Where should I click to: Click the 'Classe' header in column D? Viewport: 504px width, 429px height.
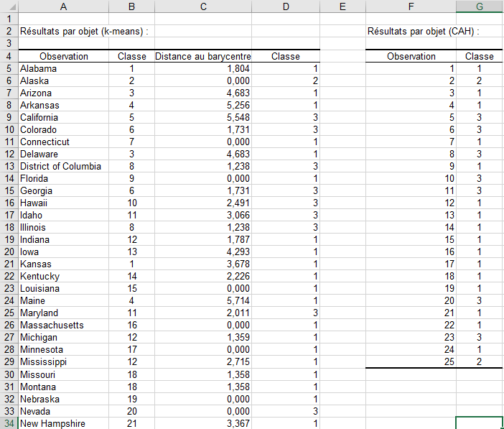(x=286, y=56)
